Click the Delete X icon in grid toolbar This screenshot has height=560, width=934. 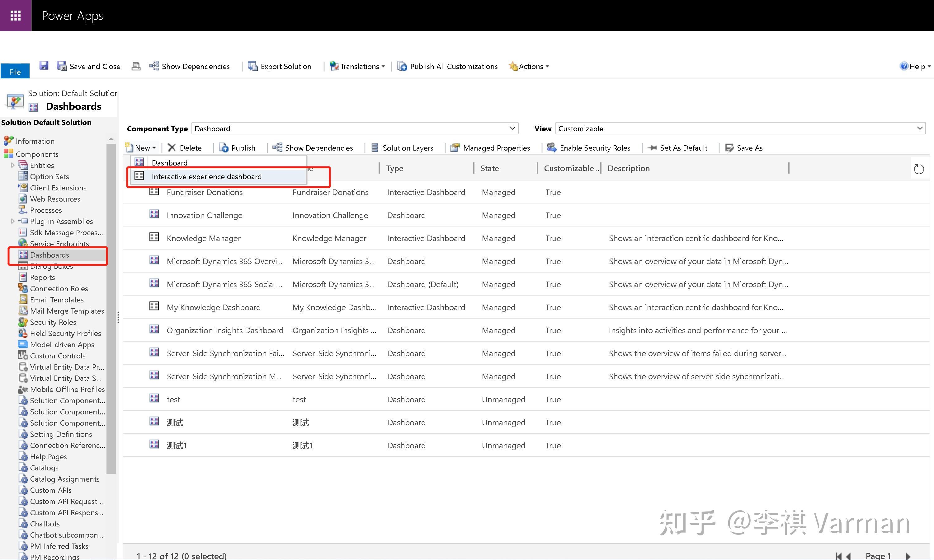coord(172,148)
